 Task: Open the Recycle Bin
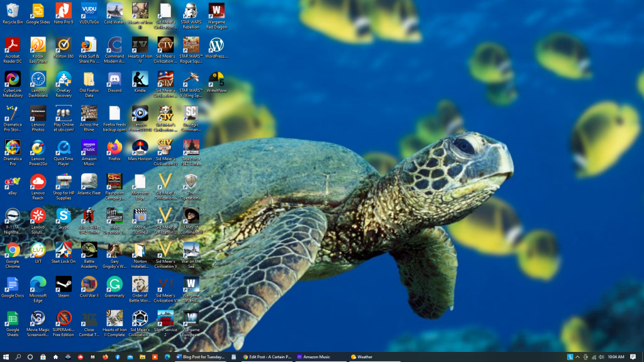coord(13,11)
